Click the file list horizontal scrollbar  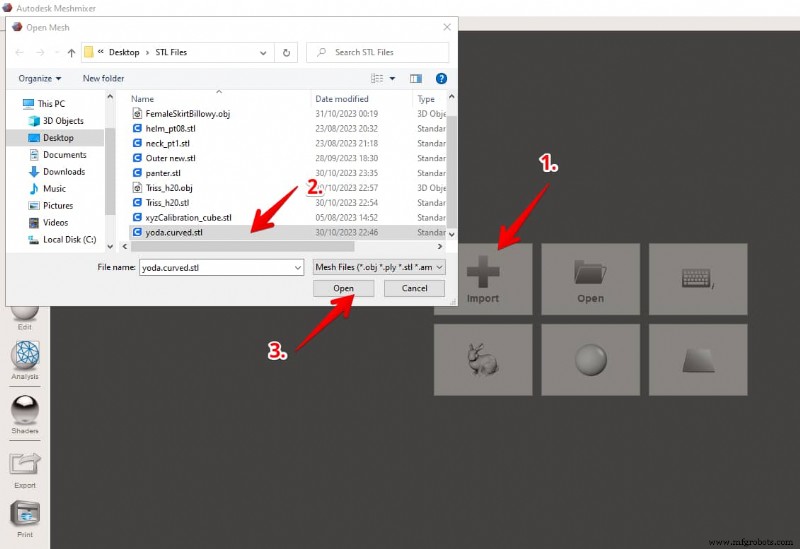point(242,246)
